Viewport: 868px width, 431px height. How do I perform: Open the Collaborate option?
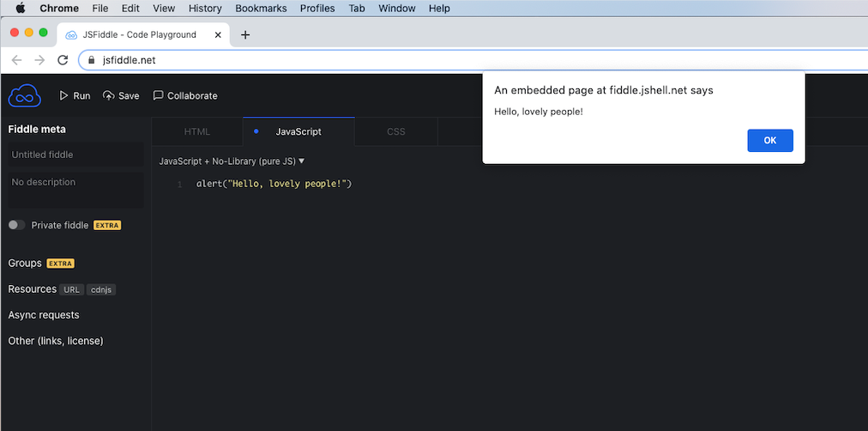(184, 95)
